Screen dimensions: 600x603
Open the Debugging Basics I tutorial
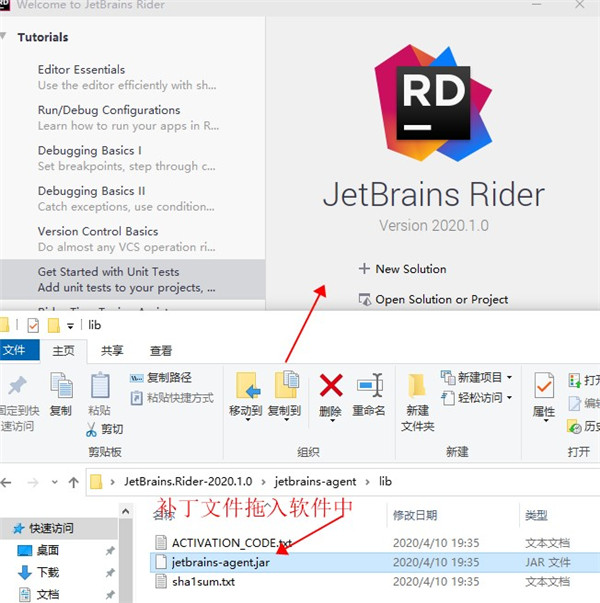(127, 158)
